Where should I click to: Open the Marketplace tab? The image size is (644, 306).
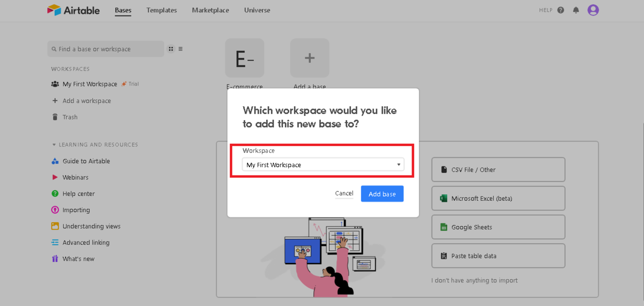210,10
